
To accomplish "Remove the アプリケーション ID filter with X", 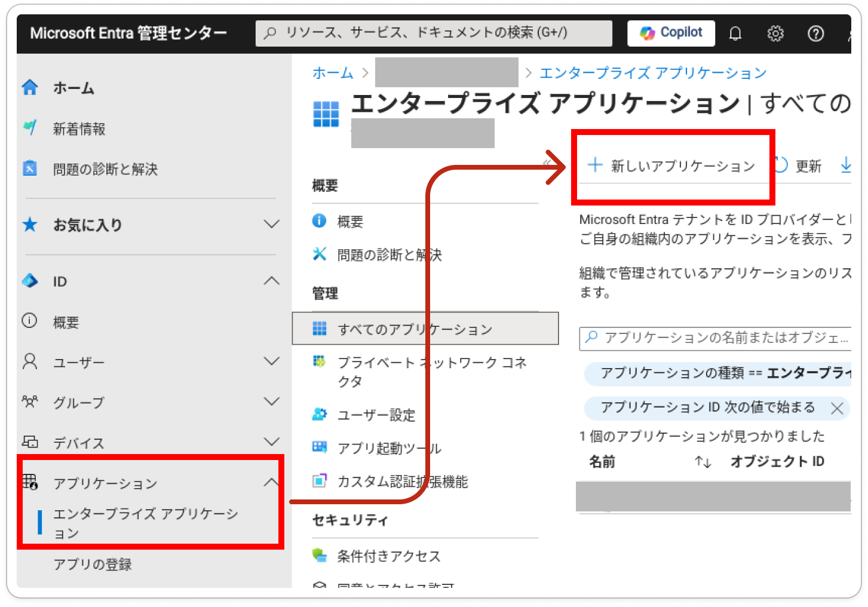I will (x=837, y=408).
